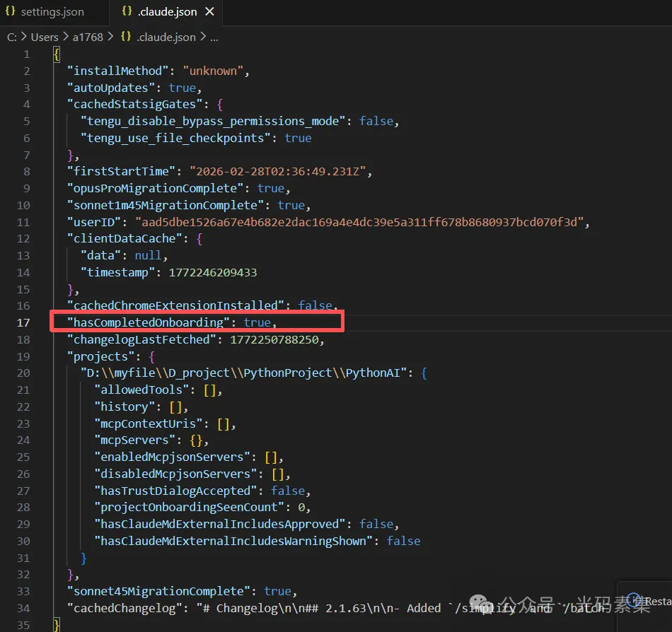
Task: Switch to the settings.json tab
Action: [52, 12]
